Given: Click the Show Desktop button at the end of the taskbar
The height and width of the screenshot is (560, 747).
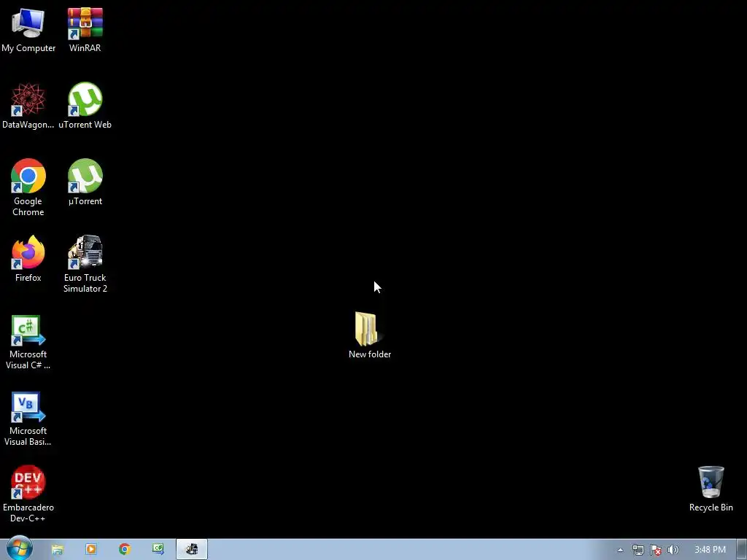Looking at the screenshot, I should [x=742, y=550].
